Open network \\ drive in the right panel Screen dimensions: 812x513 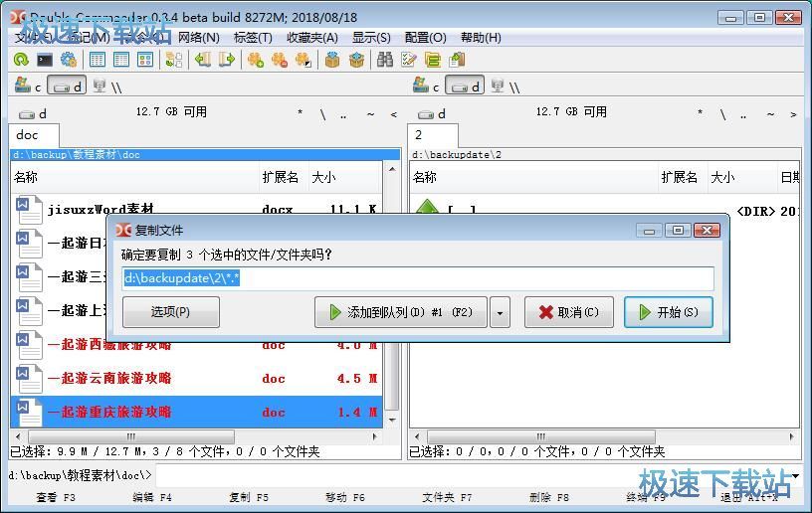(505, 85)
